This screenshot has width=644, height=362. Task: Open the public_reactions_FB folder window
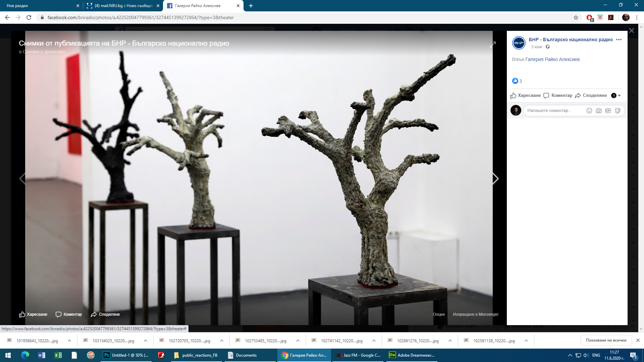click(x=196, y=355)
